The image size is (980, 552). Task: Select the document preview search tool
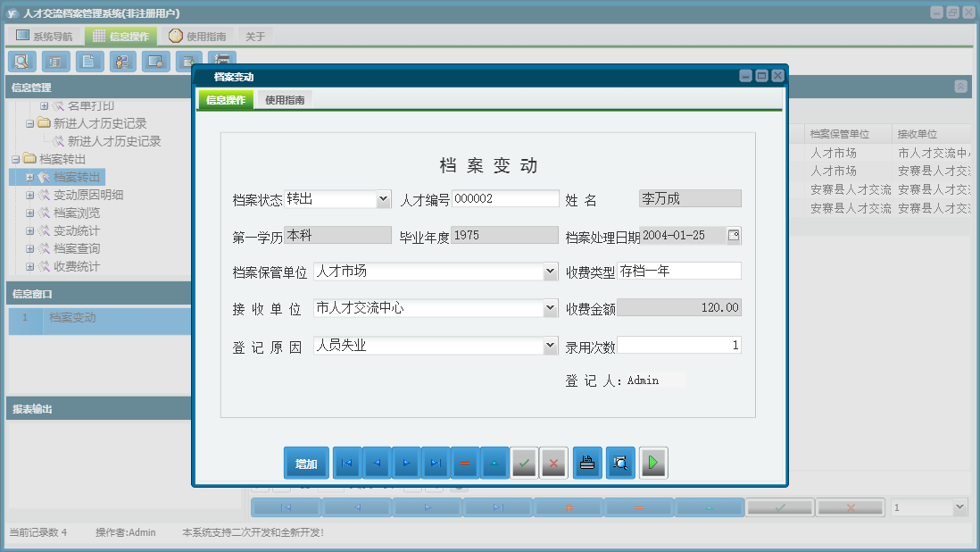21,61
